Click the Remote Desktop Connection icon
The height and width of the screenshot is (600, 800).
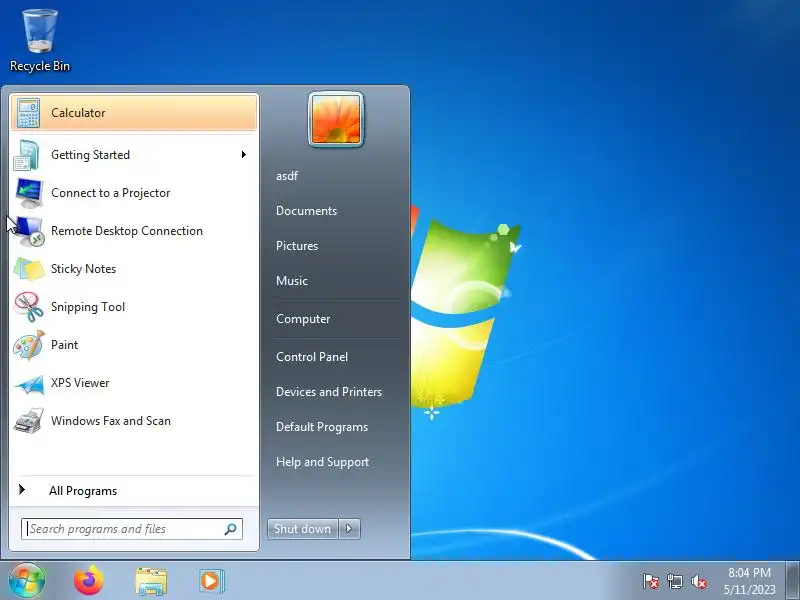29,231
